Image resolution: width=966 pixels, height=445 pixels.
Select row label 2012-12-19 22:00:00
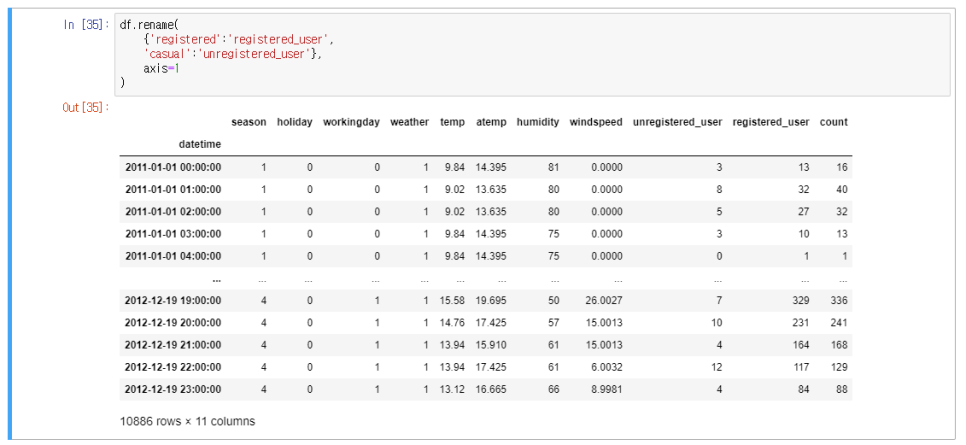click(x=173, y=367)
